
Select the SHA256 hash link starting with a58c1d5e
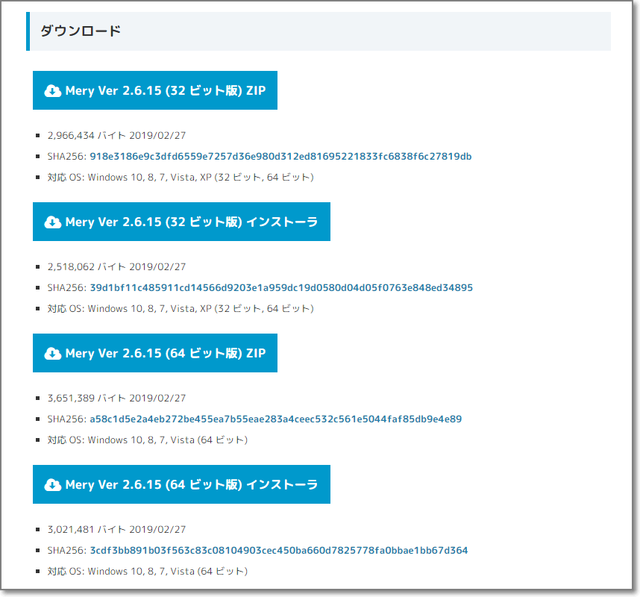(275, 419)
